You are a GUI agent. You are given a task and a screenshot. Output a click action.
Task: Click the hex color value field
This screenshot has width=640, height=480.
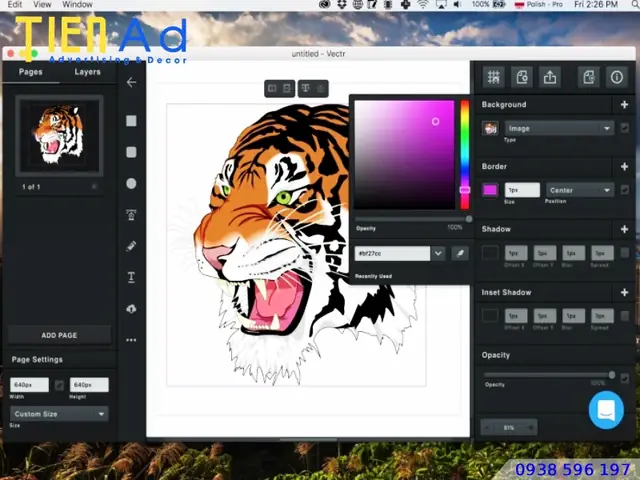tap(392, 253)
